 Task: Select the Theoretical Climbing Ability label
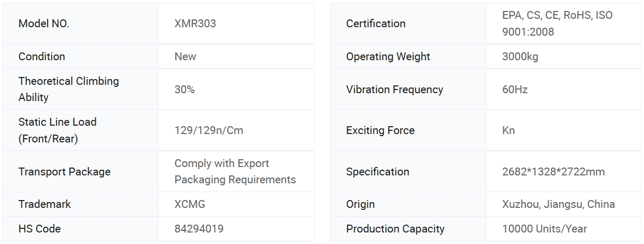[x=69, y=89]
